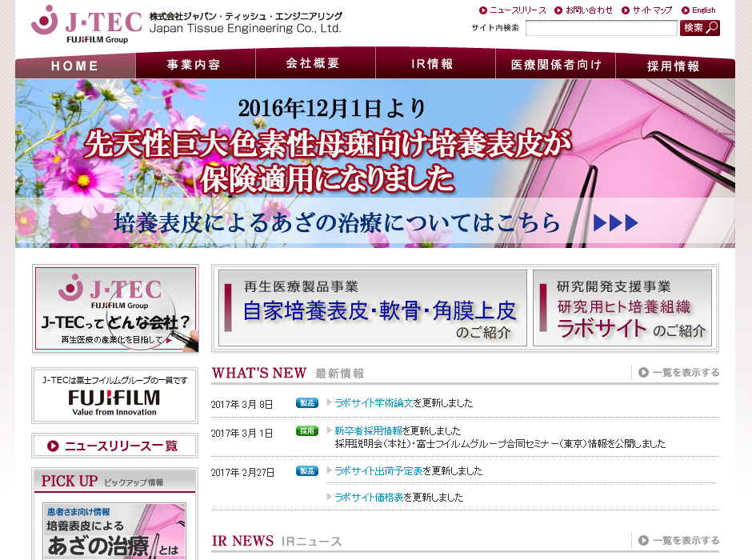Click the 2016年12月1日より banner headline
This screenshot has width=752, height=560.
click(332, 108)
